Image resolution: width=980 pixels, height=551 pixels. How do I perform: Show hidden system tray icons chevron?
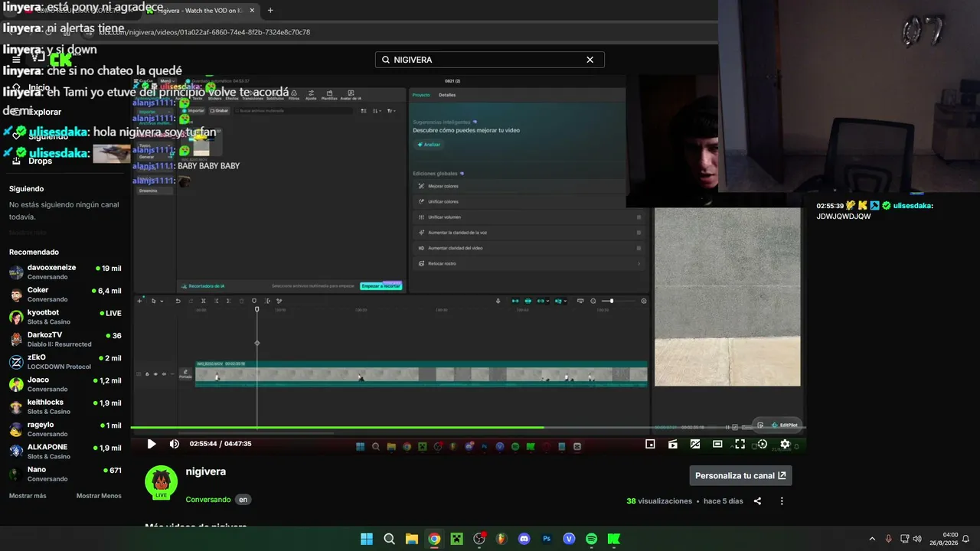[x=872, y=539]
